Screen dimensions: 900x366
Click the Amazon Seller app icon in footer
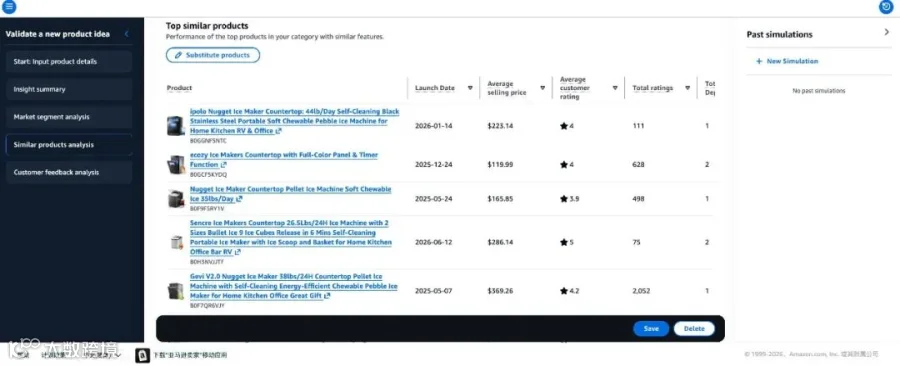coord(142,356)
